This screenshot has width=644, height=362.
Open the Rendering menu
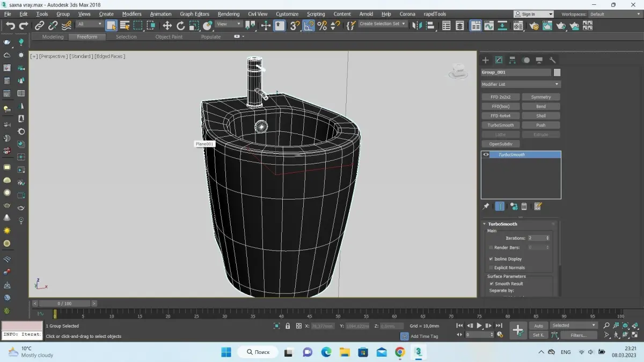229,14
